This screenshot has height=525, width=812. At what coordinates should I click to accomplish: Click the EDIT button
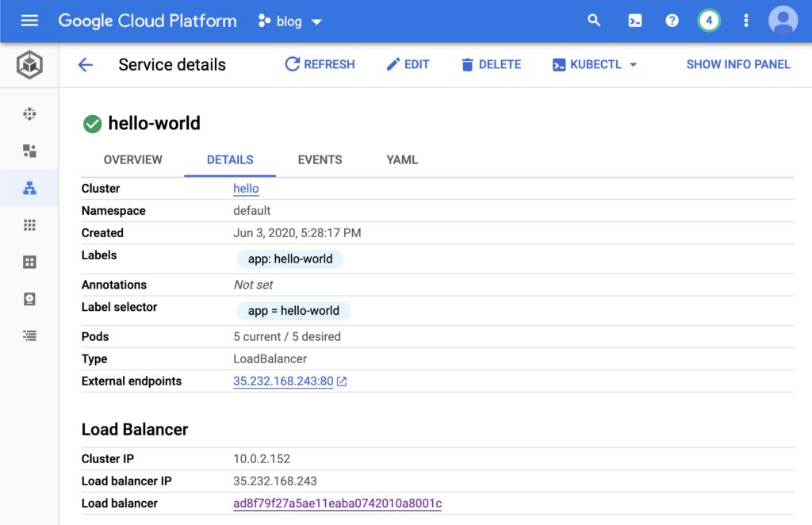[x=408, y=64]
